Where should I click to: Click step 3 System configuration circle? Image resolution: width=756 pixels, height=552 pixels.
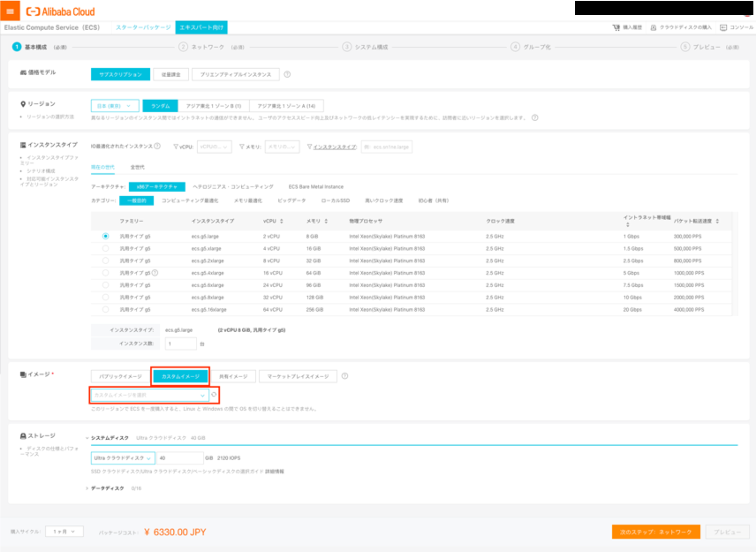coord(347,47)
